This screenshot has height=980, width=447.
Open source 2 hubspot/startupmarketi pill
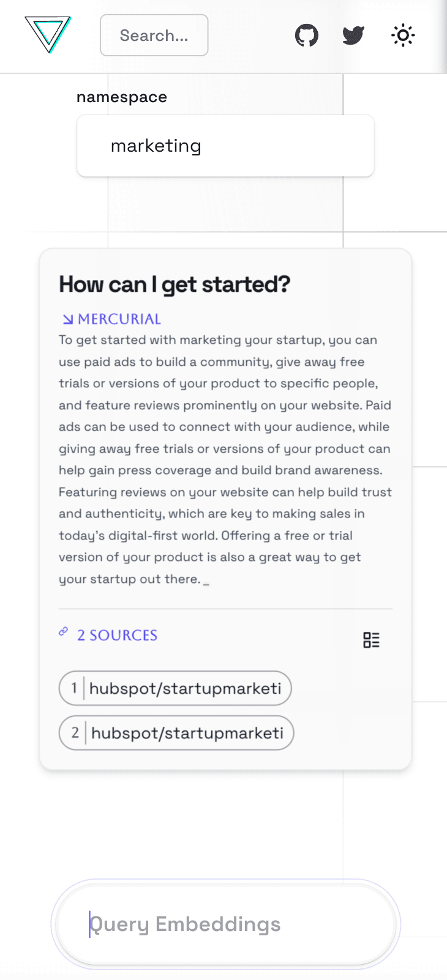tap(176, 733)
